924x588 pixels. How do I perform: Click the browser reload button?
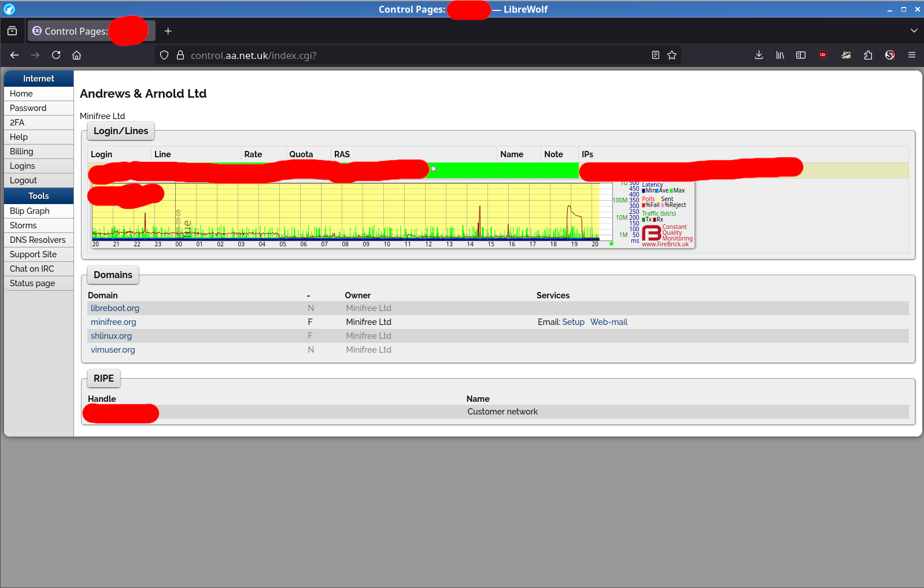tap(56, 56)
